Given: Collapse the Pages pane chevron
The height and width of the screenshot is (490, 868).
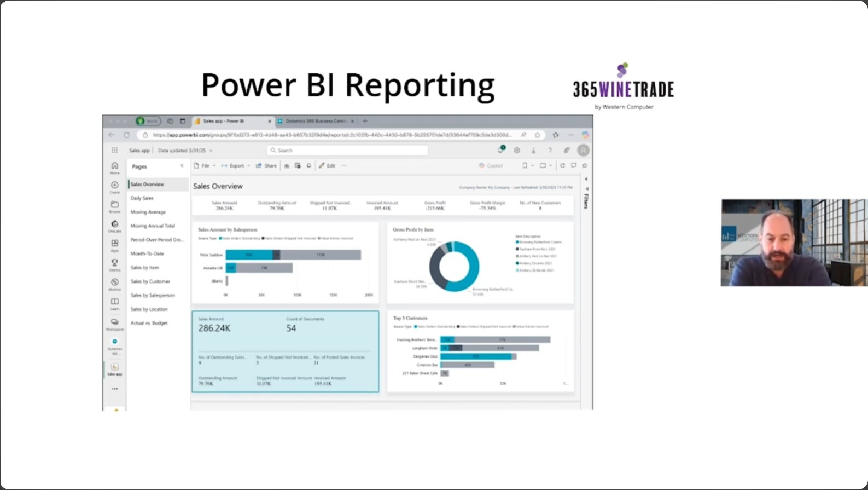Looking at the screenshot, I should coord(182,166).
